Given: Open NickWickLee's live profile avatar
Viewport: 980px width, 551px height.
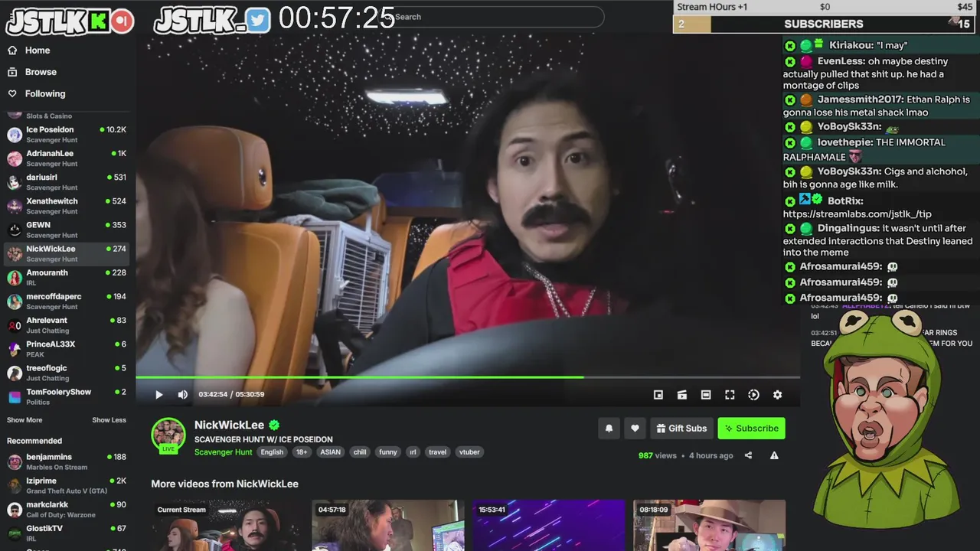Looking at the screenshot, I should tap(168, 435).
